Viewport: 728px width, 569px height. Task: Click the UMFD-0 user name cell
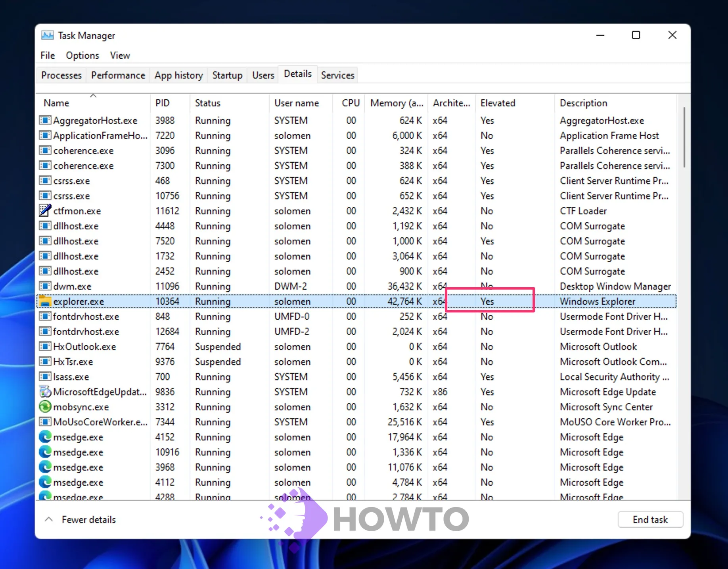tap(292, 317)
